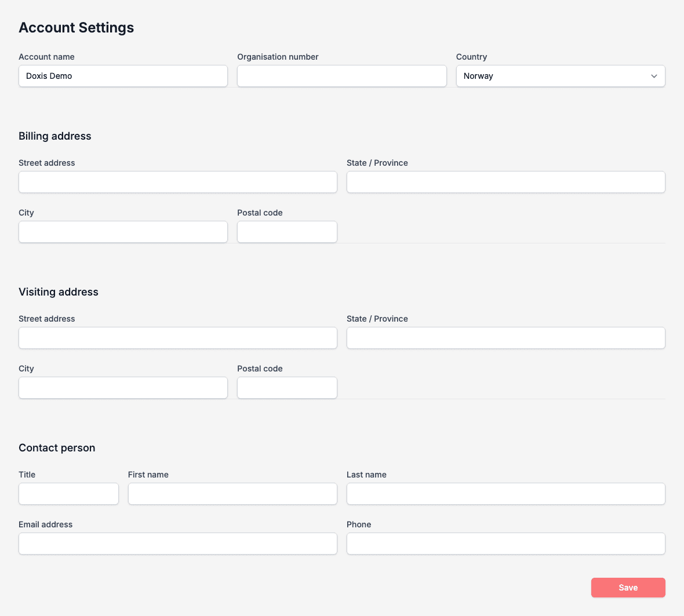The height and width of the screenshot is (616, 684).
Task: Open the Country dropdown showing Norway
Action: coord(561,76)
